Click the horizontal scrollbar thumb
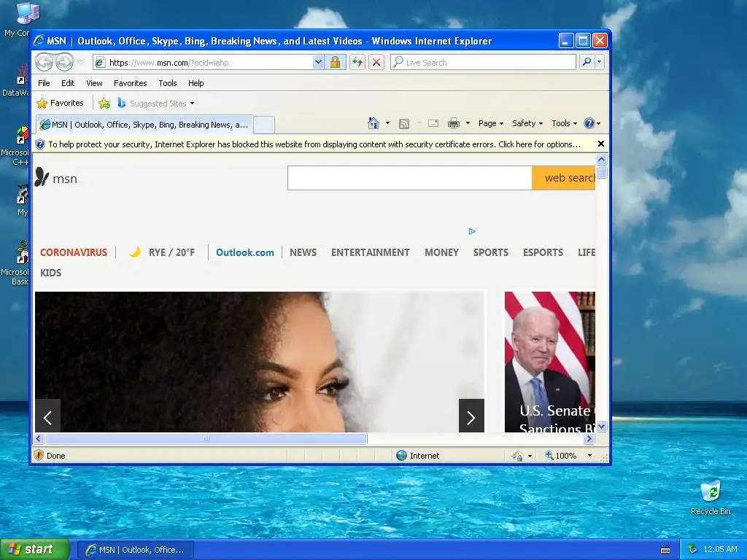This screenshot has width=747, height=560. point(206,438)
